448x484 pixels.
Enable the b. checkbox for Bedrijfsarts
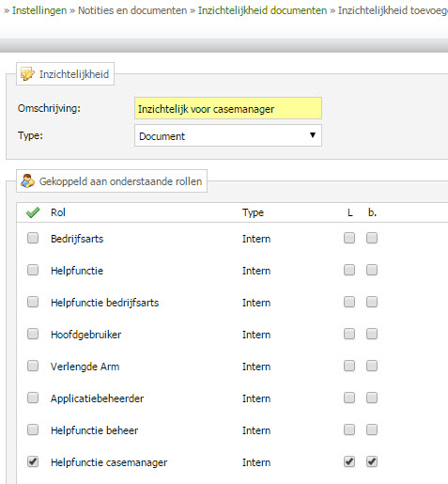(372, 238)
